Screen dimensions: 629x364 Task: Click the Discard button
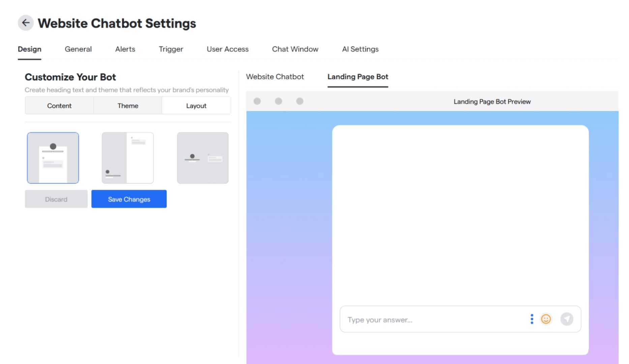(x=56, y=199)
